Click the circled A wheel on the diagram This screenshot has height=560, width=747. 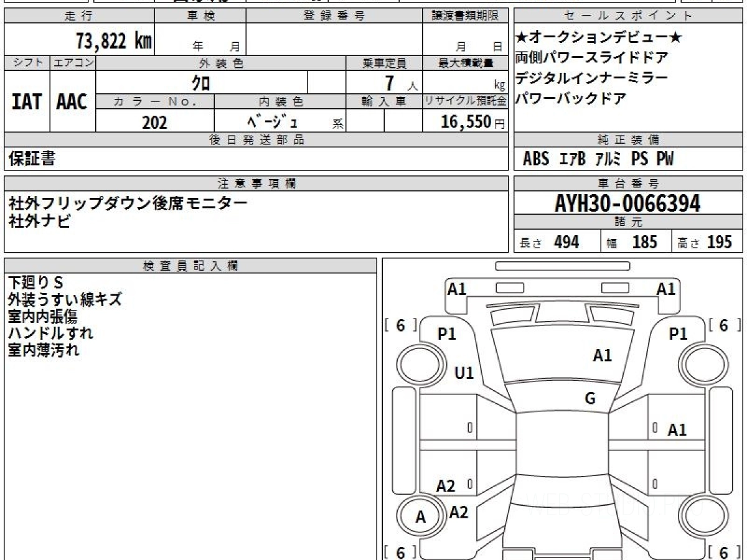421,516
